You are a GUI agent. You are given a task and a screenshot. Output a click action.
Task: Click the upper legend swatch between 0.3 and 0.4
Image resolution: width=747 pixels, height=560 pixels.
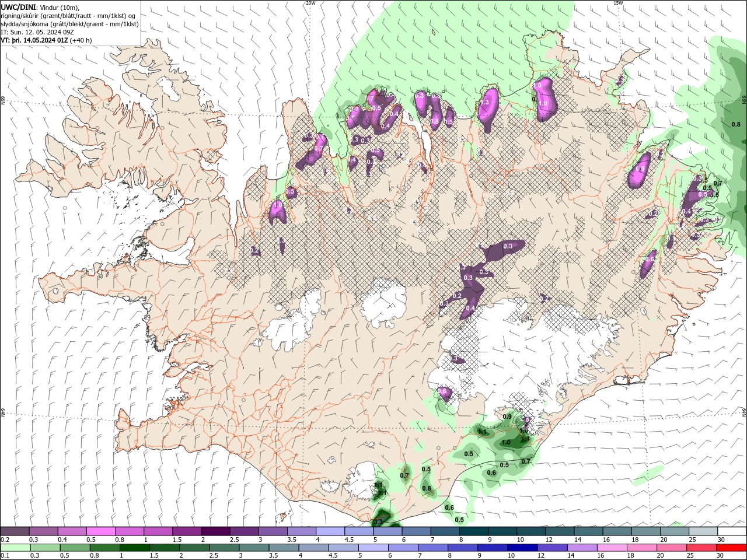click(x=43, y=531)
